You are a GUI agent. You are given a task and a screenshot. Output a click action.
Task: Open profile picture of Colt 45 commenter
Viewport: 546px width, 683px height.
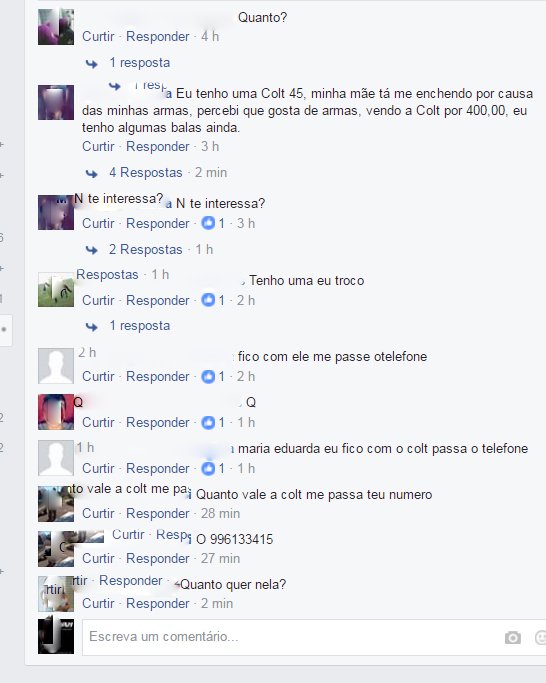pyautogui.click(x=56, y=102)
